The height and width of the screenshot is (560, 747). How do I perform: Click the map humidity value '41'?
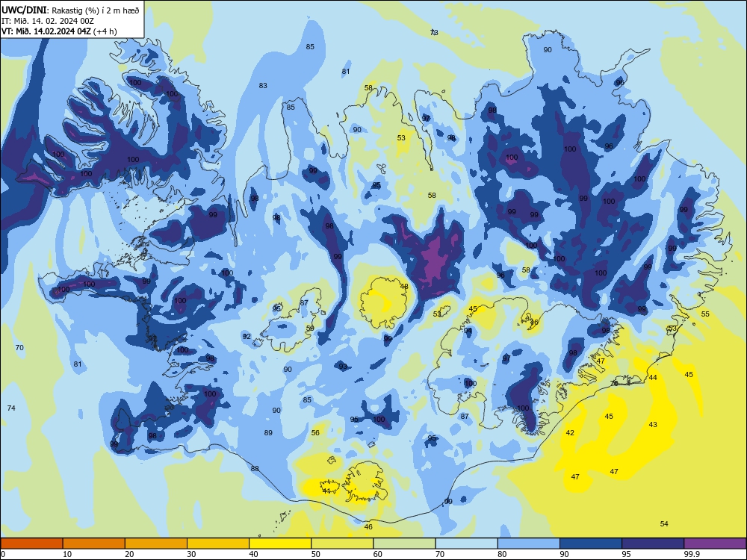click(x=326, y=491)
